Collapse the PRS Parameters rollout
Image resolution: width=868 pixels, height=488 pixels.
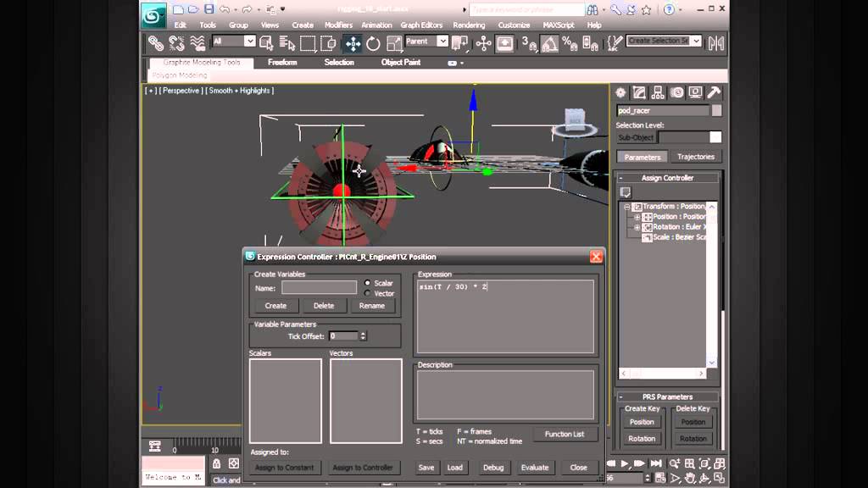[x=621, y=396]
